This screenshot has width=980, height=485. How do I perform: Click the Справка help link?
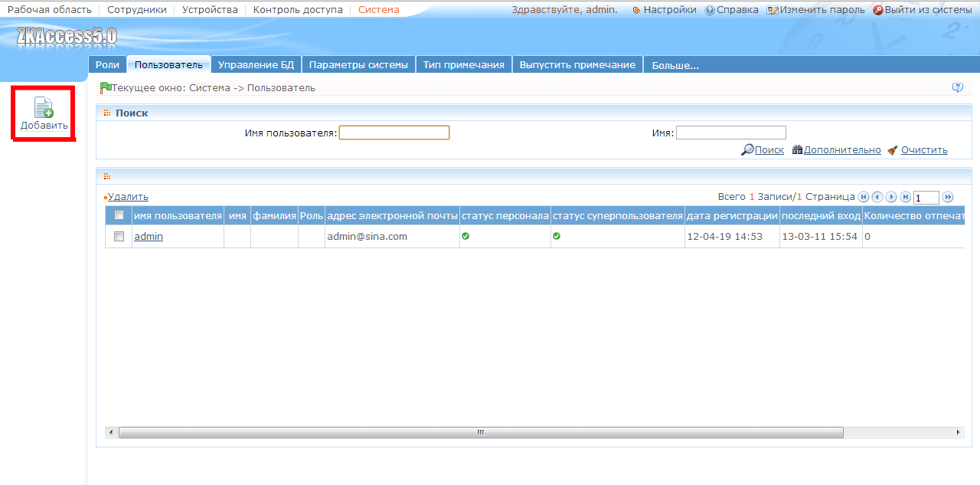pyautogui.click(x=731, y=10)
